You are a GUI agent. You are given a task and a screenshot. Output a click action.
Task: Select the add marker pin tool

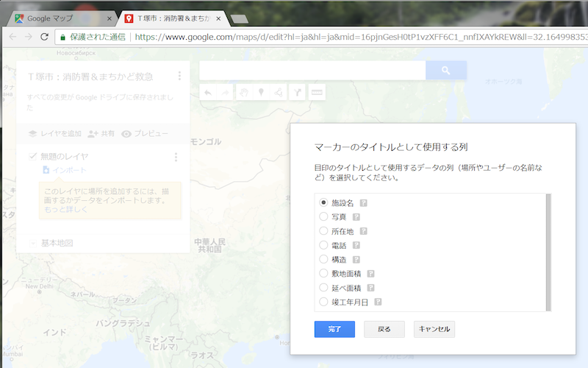[262, 93]
